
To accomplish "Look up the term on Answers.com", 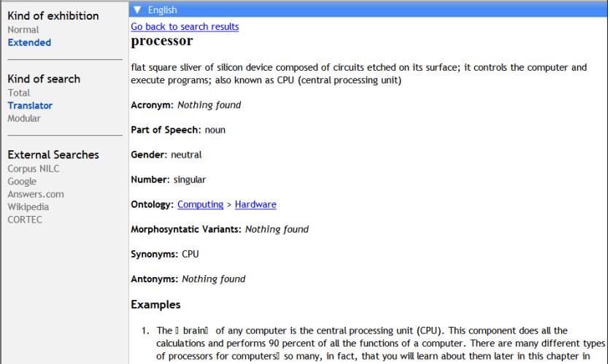I will [x=36, y=194].
